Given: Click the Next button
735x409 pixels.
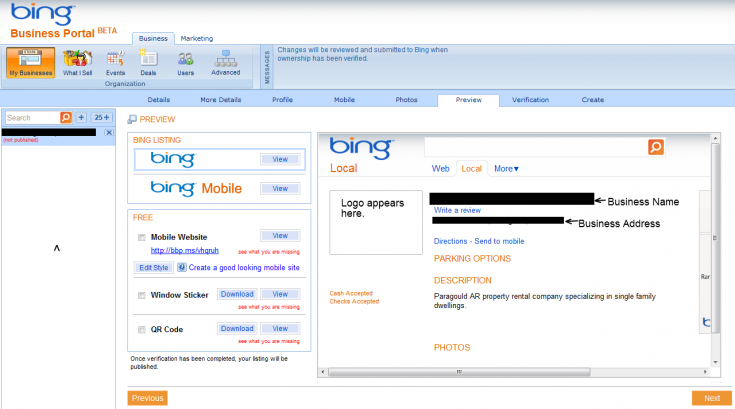Looking at the screenshot, I should pyautogui.click(x=711, y=398).
